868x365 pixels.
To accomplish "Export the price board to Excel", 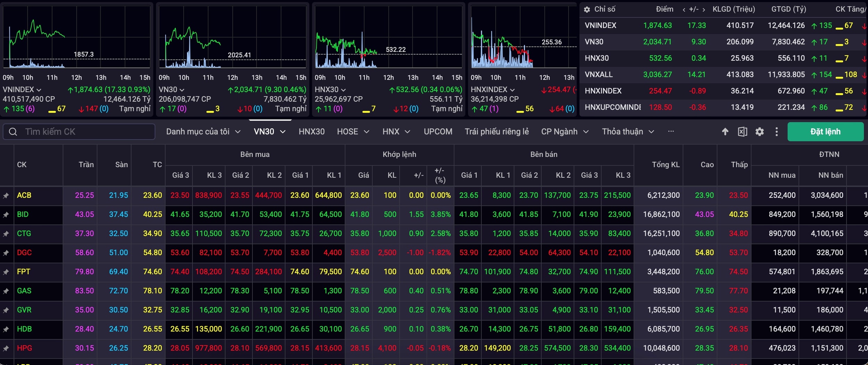I will 742,132.
